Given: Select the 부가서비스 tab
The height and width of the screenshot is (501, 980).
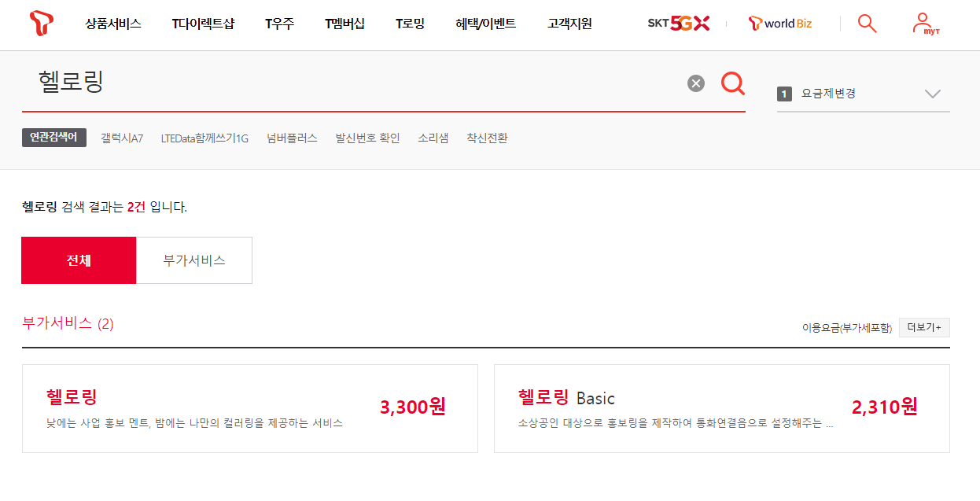Looking at the screenshot, I should click(x=194, y=260).
